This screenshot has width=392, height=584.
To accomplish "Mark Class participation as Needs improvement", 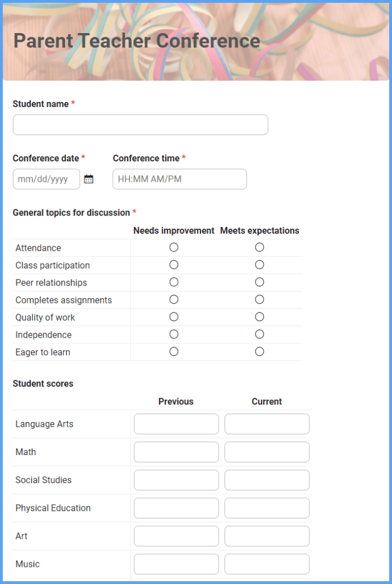I will pyautogui.click(x=173, y=265).
